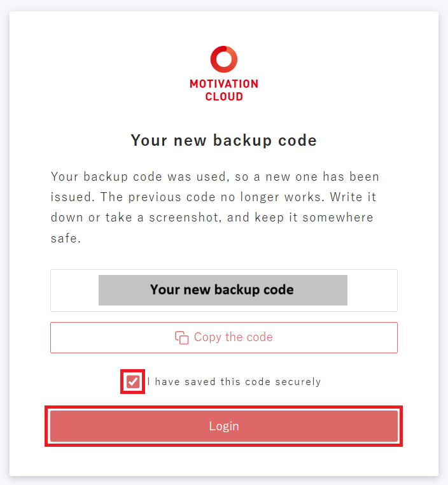The height and width of the screenshot is (485, 448).
Task: Click the line 'down or take a screenshot'
Action: [212, 218]
